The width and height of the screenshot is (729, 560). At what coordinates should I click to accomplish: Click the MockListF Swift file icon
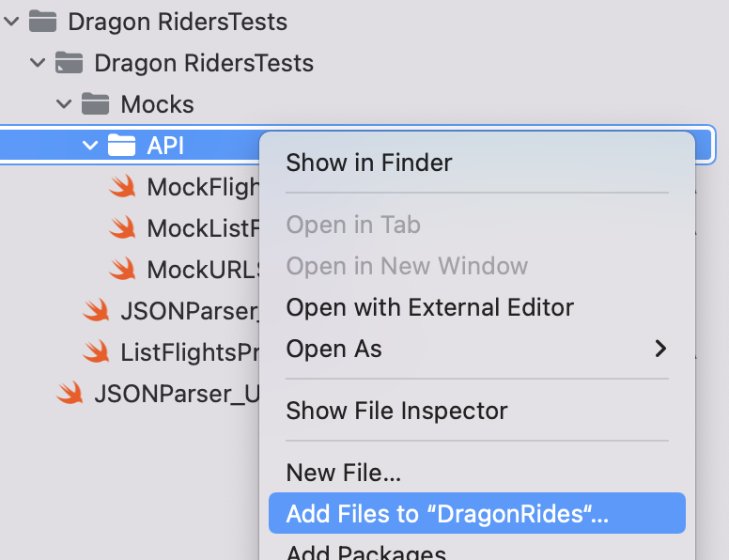coord(122,227)
